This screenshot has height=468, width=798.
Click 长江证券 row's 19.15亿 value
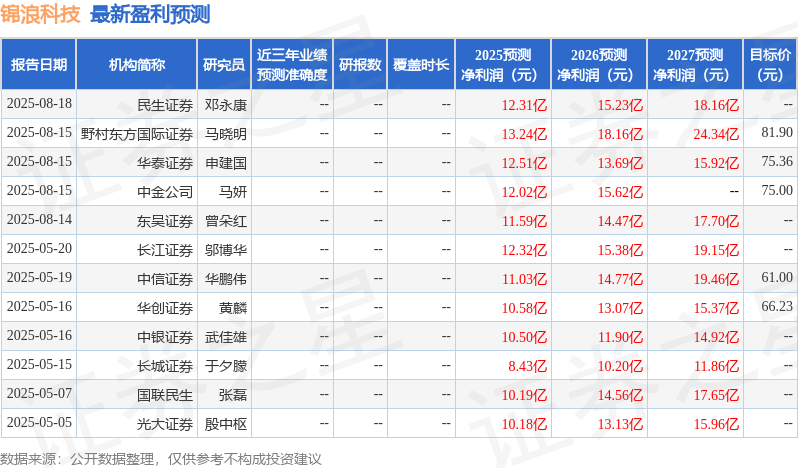click(x=716, y=250)
